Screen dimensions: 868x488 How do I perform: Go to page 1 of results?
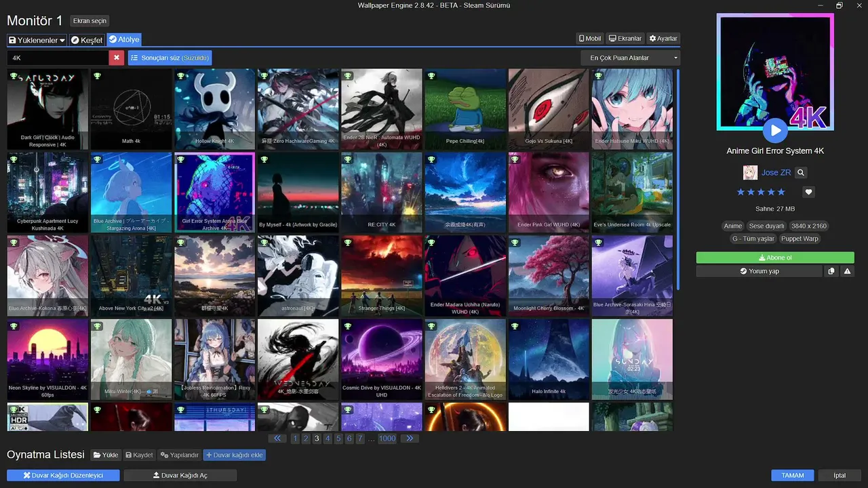[x=295, y=439]
